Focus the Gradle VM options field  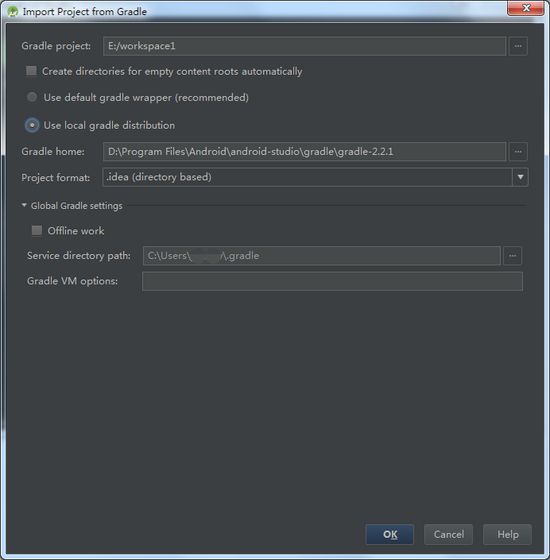332,281
